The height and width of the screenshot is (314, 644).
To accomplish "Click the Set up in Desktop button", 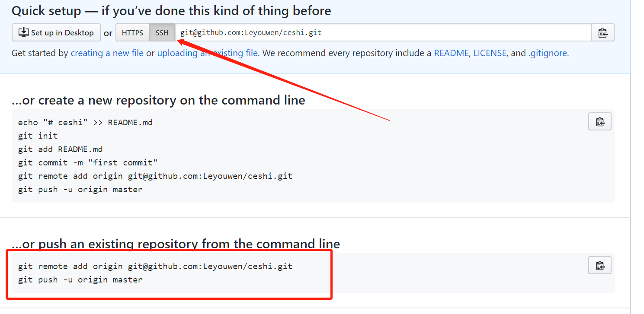I will click(56, 33).
